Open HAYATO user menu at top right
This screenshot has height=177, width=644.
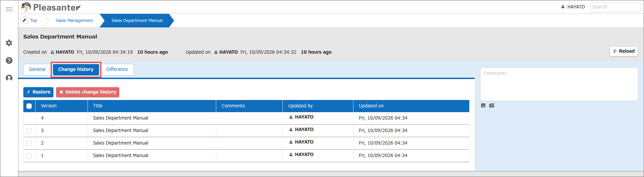573,7
